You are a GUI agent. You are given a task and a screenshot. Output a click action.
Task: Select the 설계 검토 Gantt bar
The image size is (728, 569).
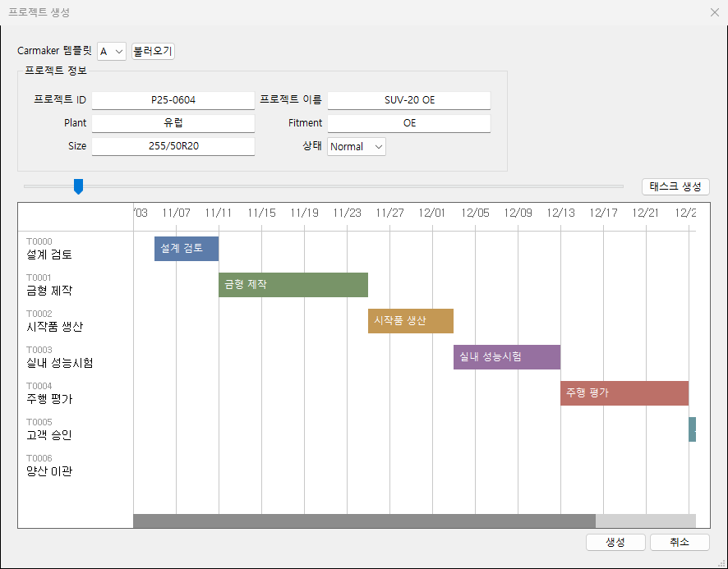click(187, 249)
